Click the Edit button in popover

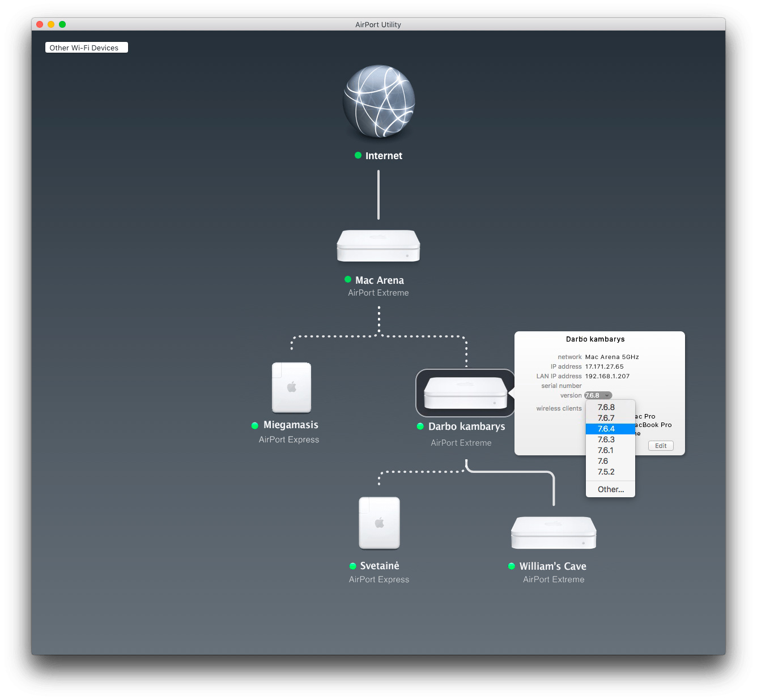point(661,446)
